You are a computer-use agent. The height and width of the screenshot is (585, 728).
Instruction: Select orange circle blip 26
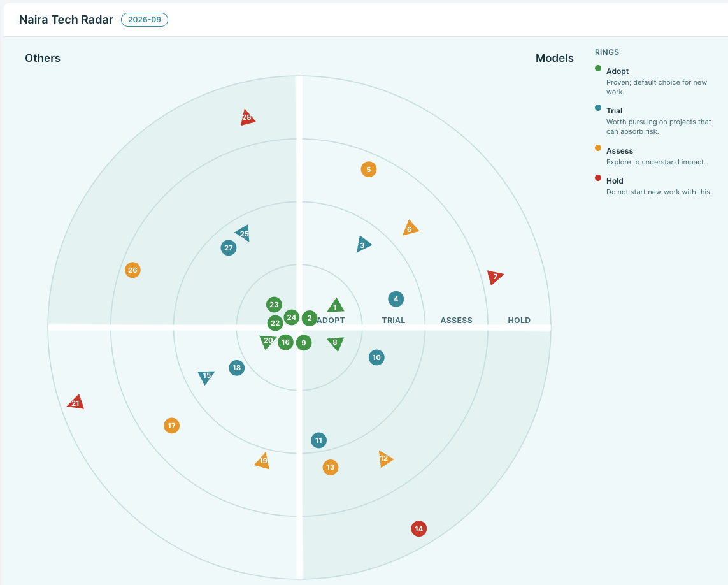132,270
